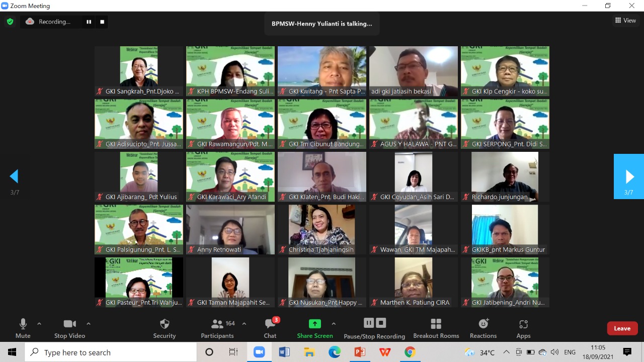This screenshot has height=362, width=644.
Task: Stop the camera video
Action: click(x=69, y=328)
